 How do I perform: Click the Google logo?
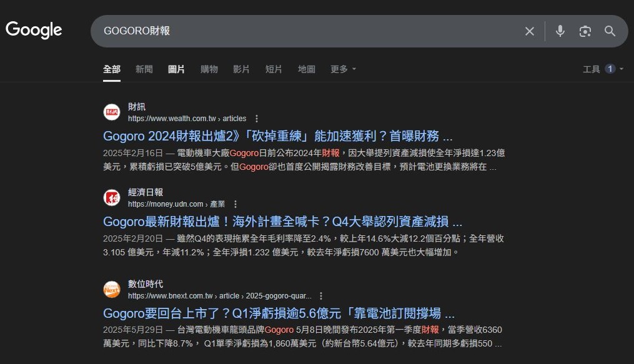coord(34,30)
